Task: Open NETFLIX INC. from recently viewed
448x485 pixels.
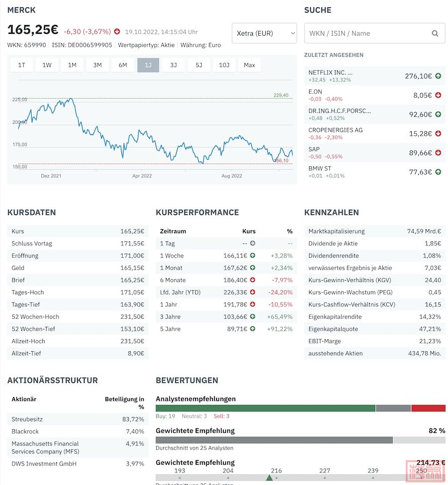Action: pos(375,76)
